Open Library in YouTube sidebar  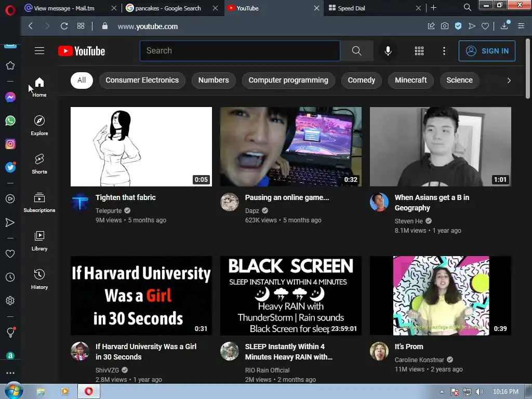pos(39,241)
